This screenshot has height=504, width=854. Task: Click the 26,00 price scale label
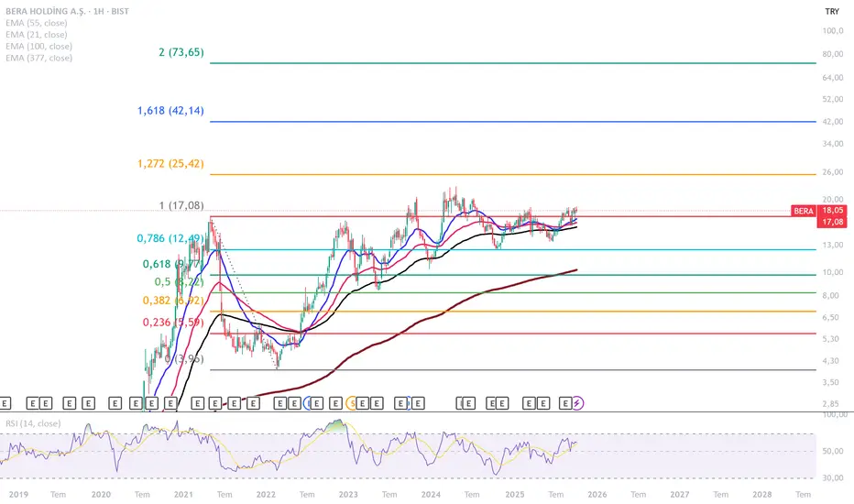click(x=833, y=172)
